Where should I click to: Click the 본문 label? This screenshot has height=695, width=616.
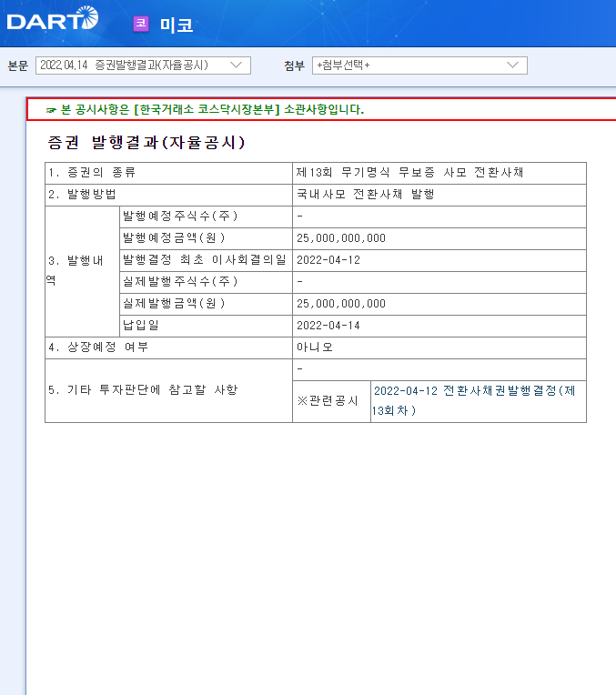pyautogui.click(x=17, y=66)
